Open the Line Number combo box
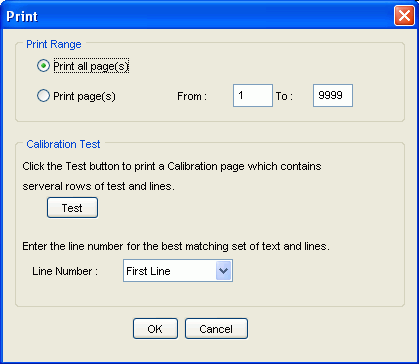 point(178,271)
